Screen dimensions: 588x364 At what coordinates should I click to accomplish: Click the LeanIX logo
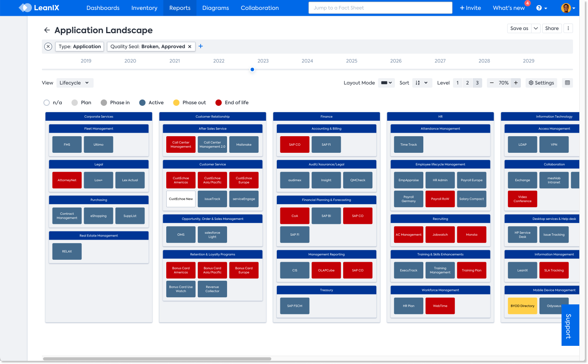39,8
